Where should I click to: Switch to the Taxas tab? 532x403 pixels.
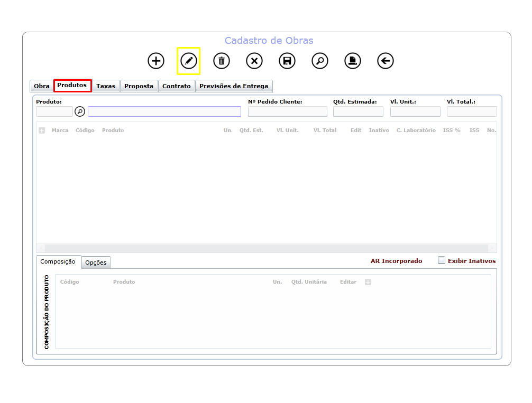point(106,86)
